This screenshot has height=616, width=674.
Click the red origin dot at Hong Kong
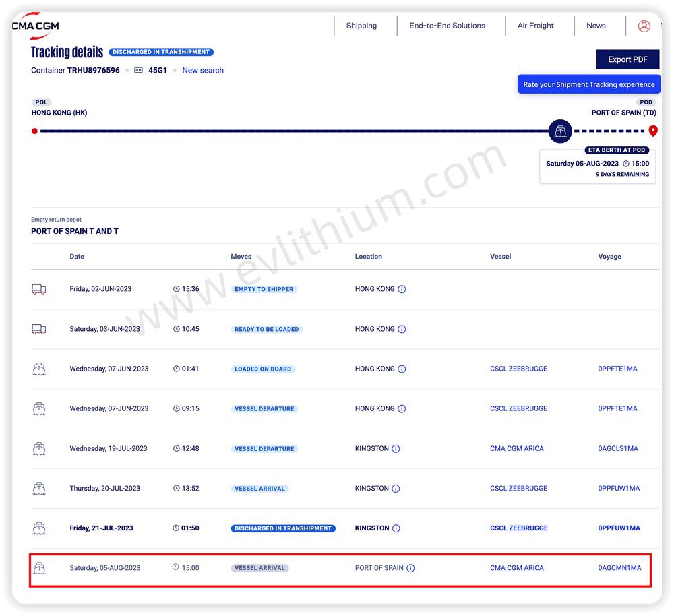coord(34,131)
